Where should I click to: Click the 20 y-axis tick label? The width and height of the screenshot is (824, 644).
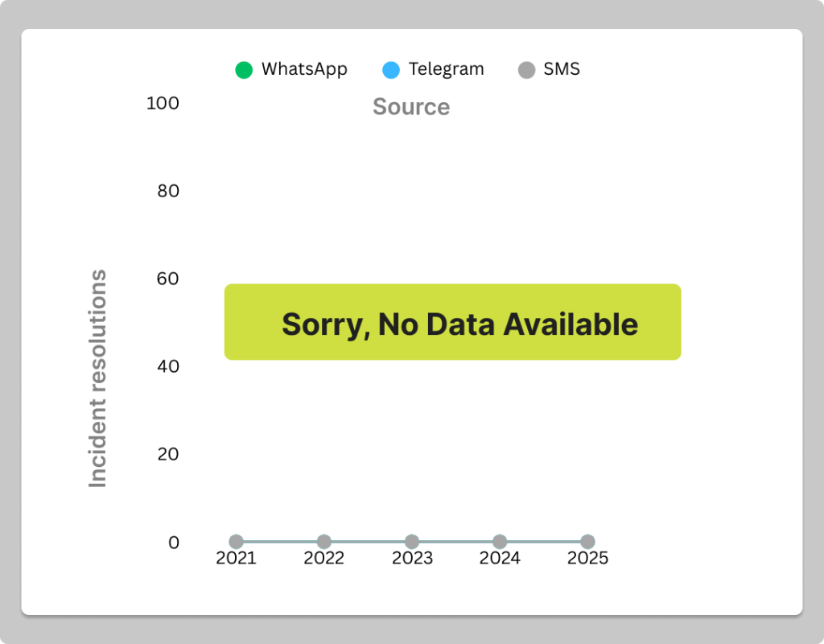[167, 455]
